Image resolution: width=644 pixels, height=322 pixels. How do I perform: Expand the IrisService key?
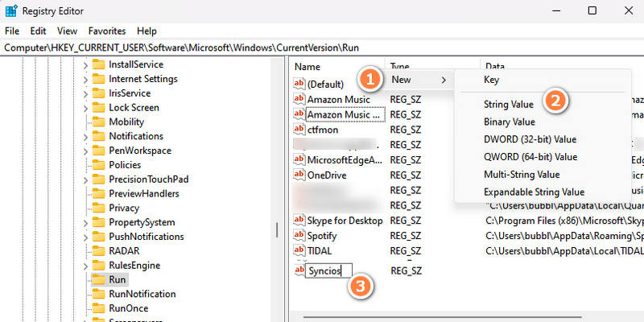[x=85, y=94]
